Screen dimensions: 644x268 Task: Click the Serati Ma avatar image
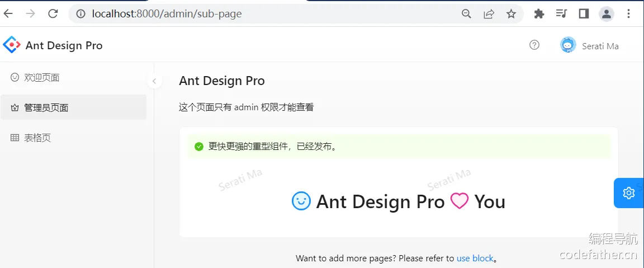coord(568,44)
